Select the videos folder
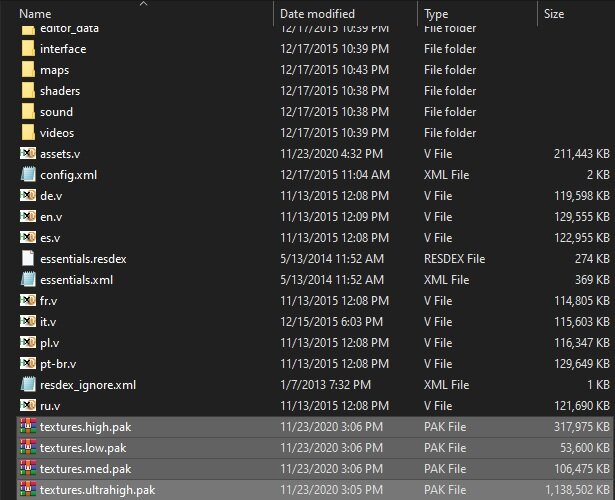This screenshot has height=500, width=615. 57,133
